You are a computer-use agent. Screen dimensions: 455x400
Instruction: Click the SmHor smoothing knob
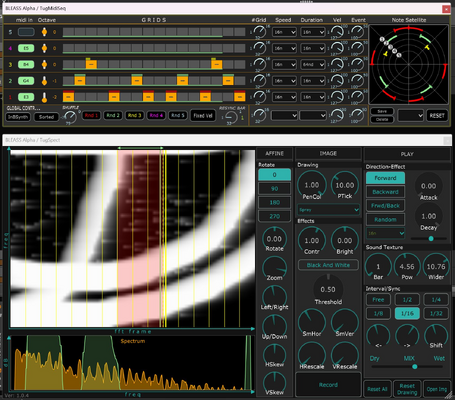click(311, 322)
